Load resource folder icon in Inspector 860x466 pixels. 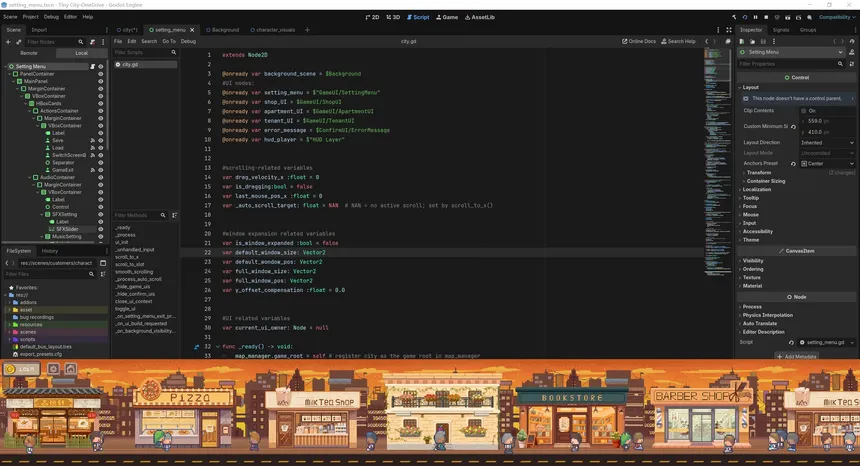click(x=752, y=41)
